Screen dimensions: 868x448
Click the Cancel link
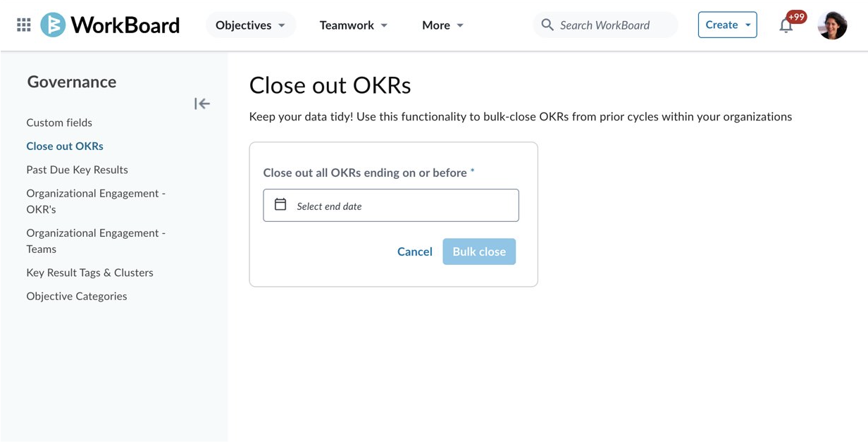point(415,251)
